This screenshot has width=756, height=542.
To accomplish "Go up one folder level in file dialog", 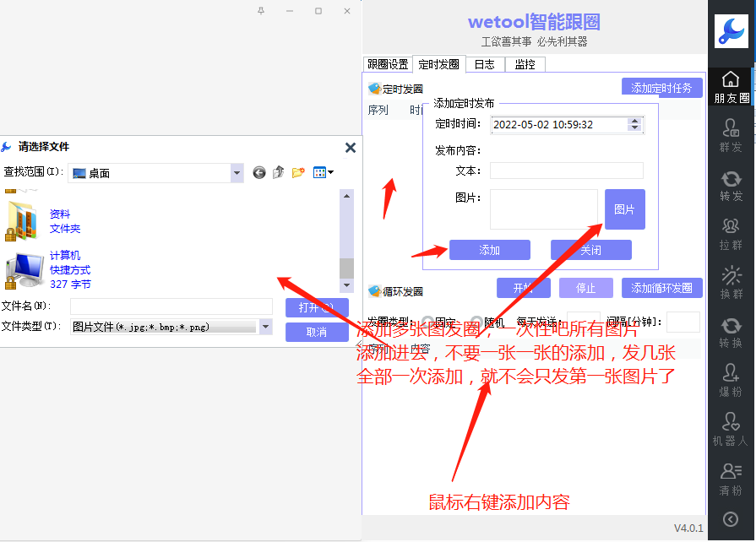I will [x=279, y=172].
